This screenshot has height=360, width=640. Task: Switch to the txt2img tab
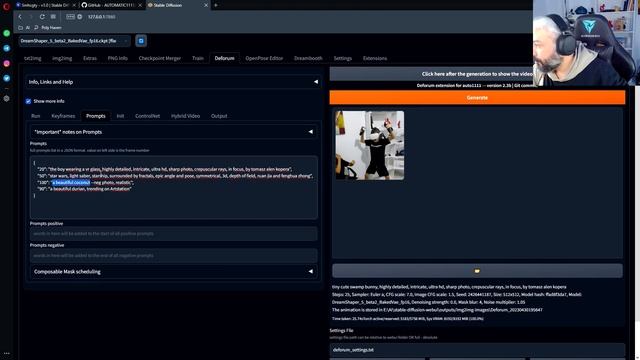tap(33, 58)
